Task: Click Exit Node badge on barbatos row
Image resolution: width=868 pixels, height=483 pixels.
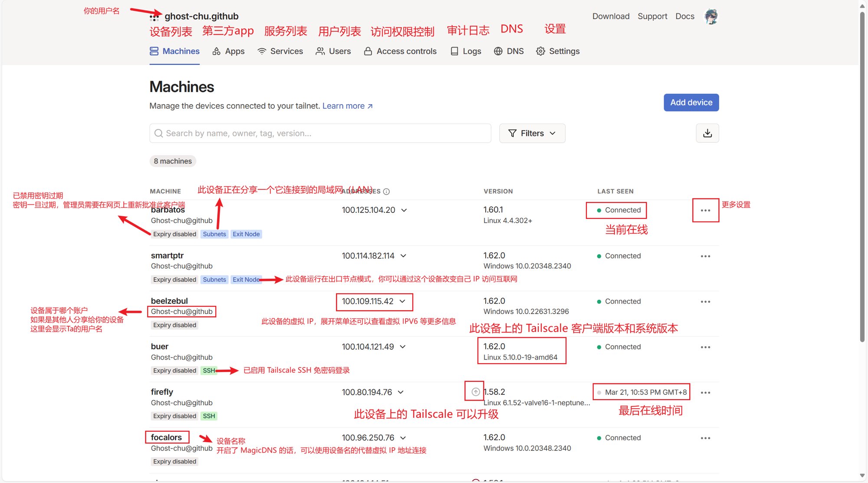Action: click(246, 234)
